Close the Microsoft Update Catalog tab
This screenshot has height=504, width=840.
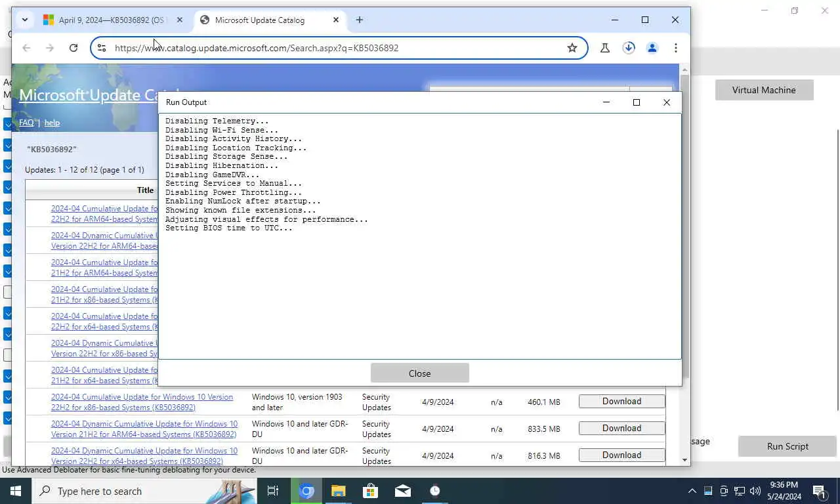336,20
